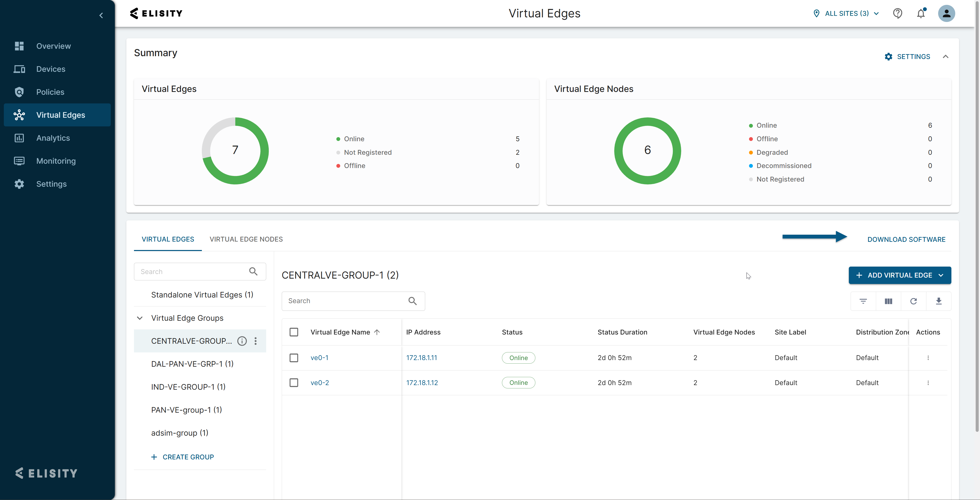This screenshot has height=500, width=980.
Task: Toggle the select-all header checkbox
Action: [294, 332]
